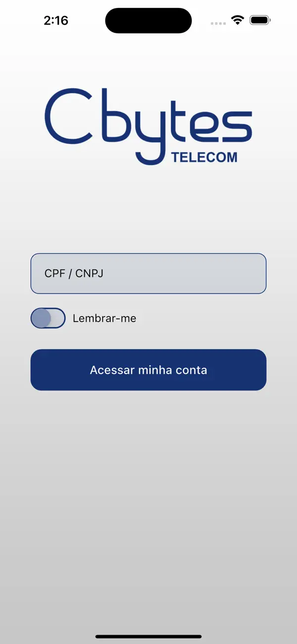Click inside the CPF / CNPJ field
297x644 pixels.
(148, 273)
